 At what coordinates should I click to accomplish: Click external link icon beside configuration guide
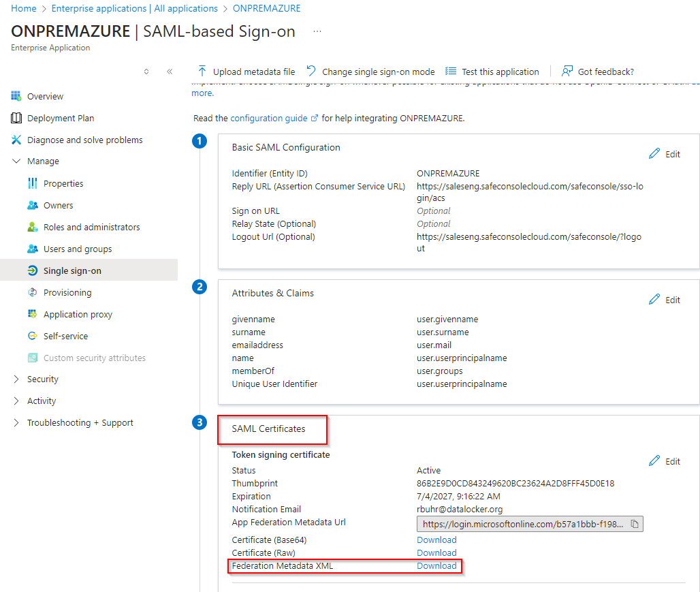click(315, 119)
